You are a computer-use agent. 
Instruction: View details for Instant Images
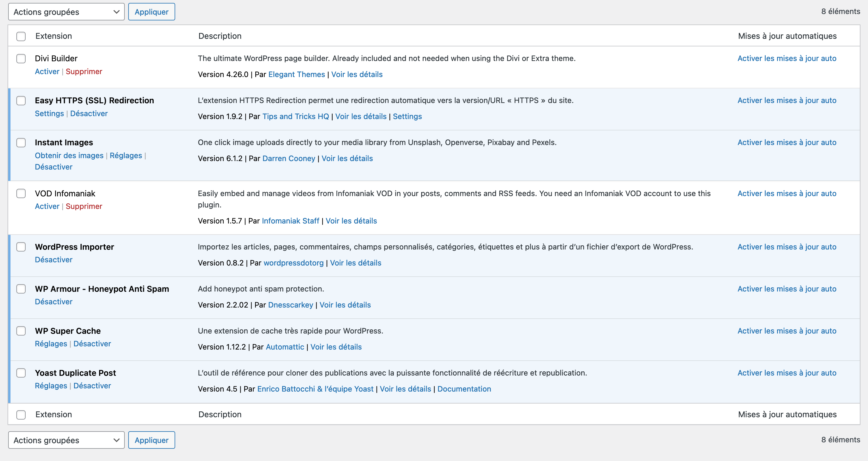[x=347, y=158]
